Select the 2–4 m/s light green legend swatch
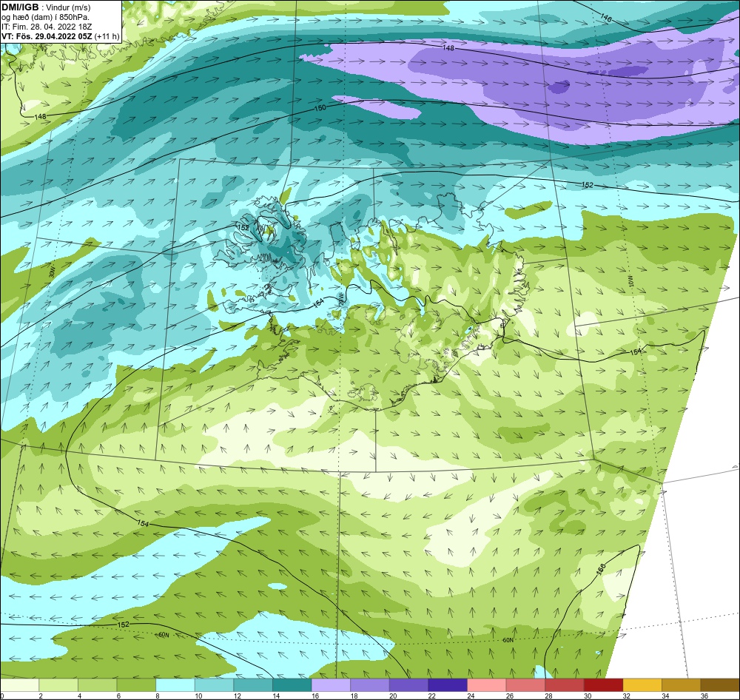This screenshot has width=740, height=700. [58, 685]
